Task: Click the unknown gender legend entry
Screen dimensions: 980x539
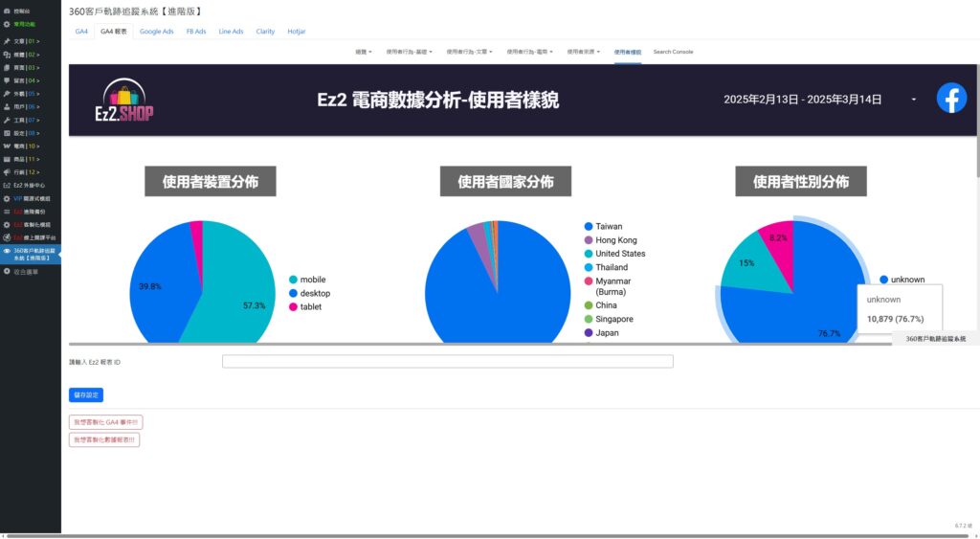Action: pyautogui.click(x=902, y=280)
